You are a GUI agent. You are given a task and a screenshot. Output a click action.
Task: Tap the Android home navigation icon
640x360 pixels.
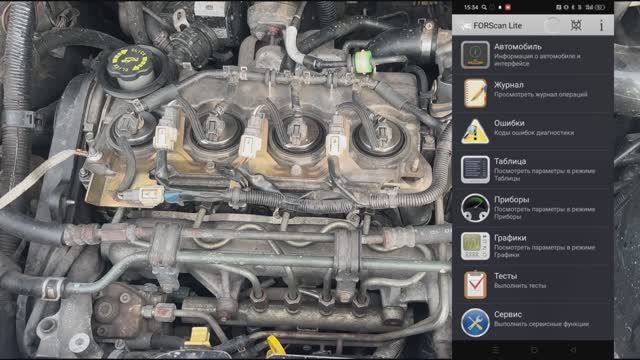(533, 350)
